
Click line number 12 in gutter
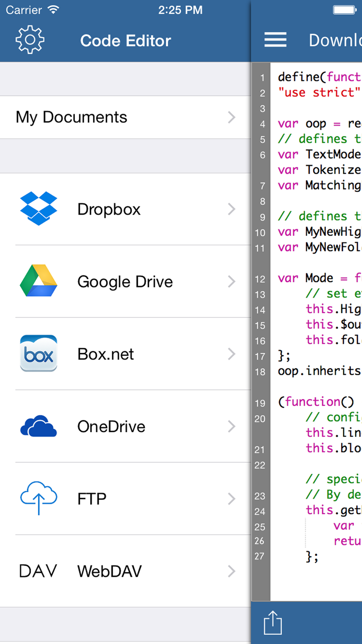(x=260, y=279)
